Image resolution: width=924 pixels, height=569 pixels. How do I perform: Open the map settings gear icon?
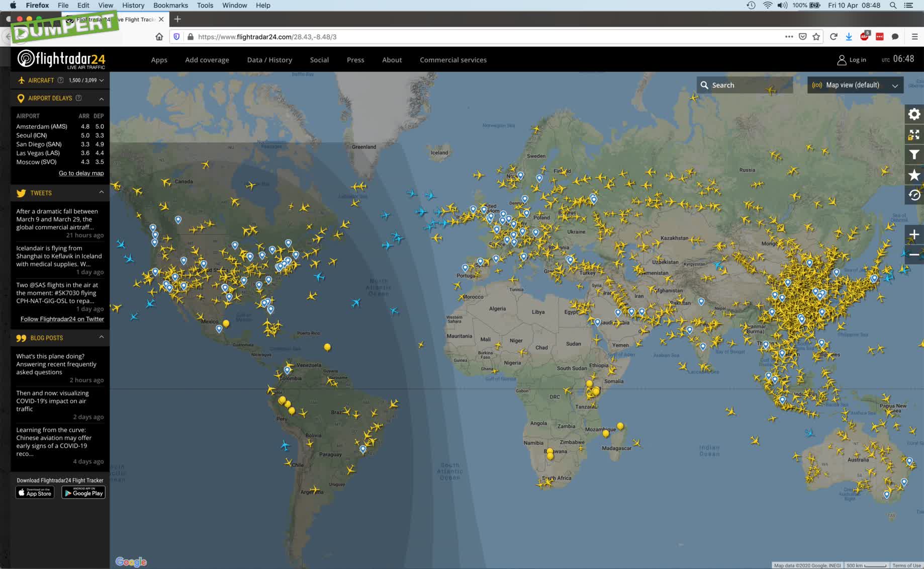[914, 114]
